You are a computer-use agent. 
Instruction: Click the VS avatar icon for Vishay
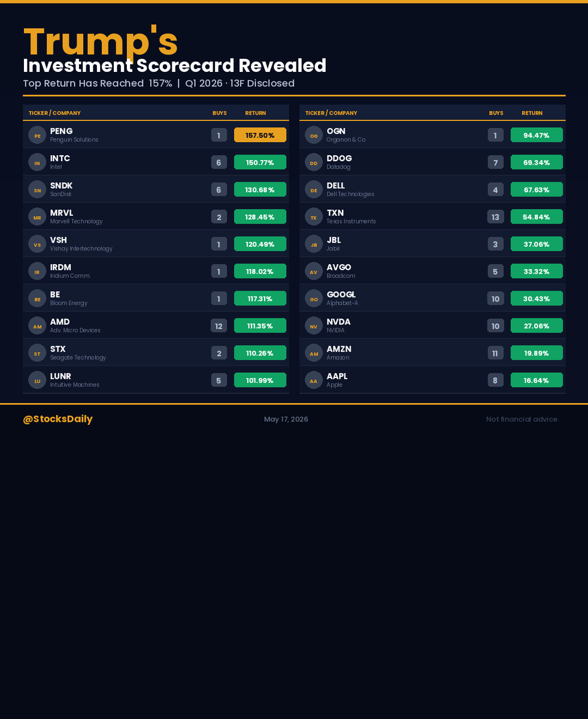point(37,244)
